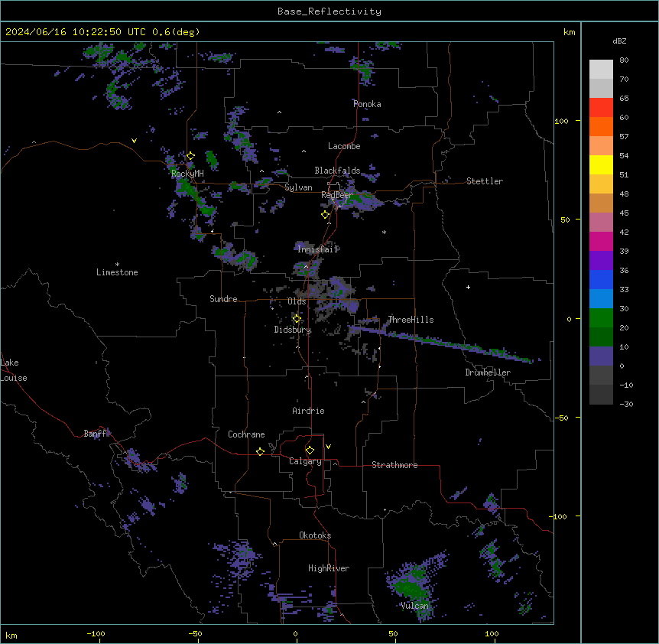Click the Olds town label
The image size is (659, 644).
(297, 301)
